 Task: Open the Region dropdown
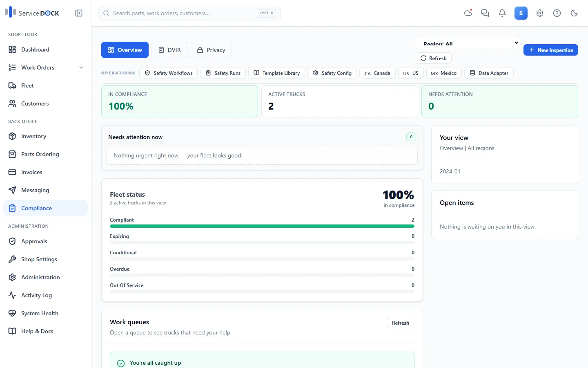point(468,43)
